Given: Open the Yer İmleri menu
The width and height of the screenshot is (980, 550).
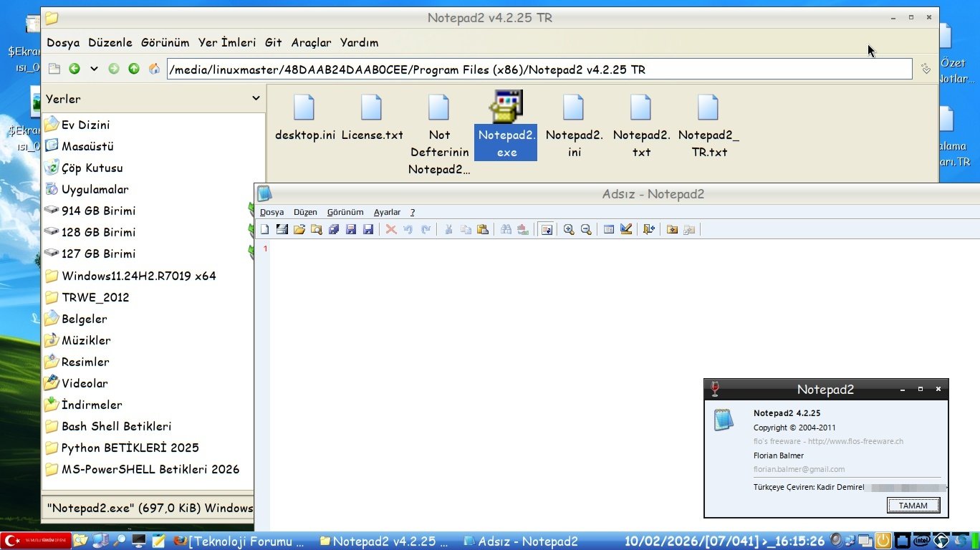Looking at the screenshot, I should coord(227,42).
